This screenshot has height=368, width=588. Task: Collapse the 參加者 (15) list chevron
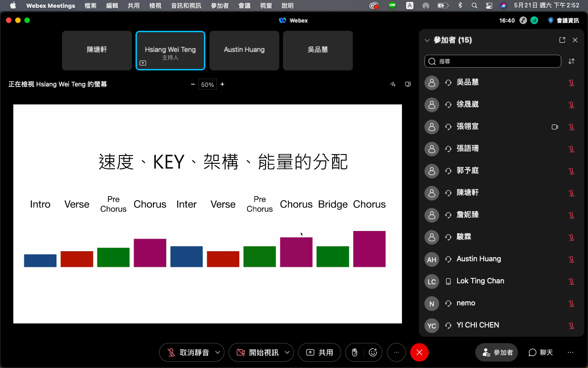click(x=427, y=40)
